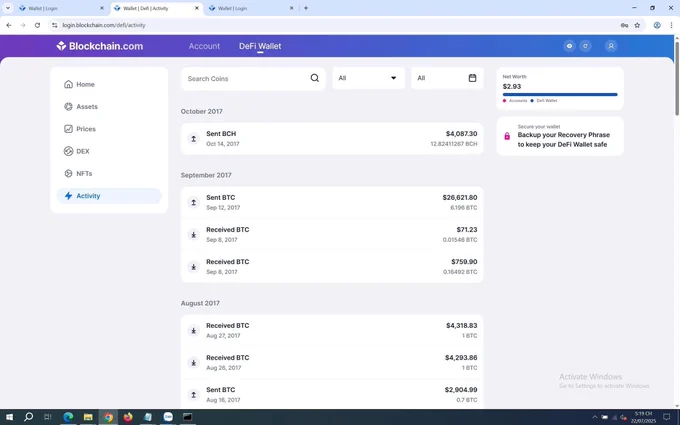The image size is (680, 425).
Task: Click the $759.90 amount
Action: [464, 262]
